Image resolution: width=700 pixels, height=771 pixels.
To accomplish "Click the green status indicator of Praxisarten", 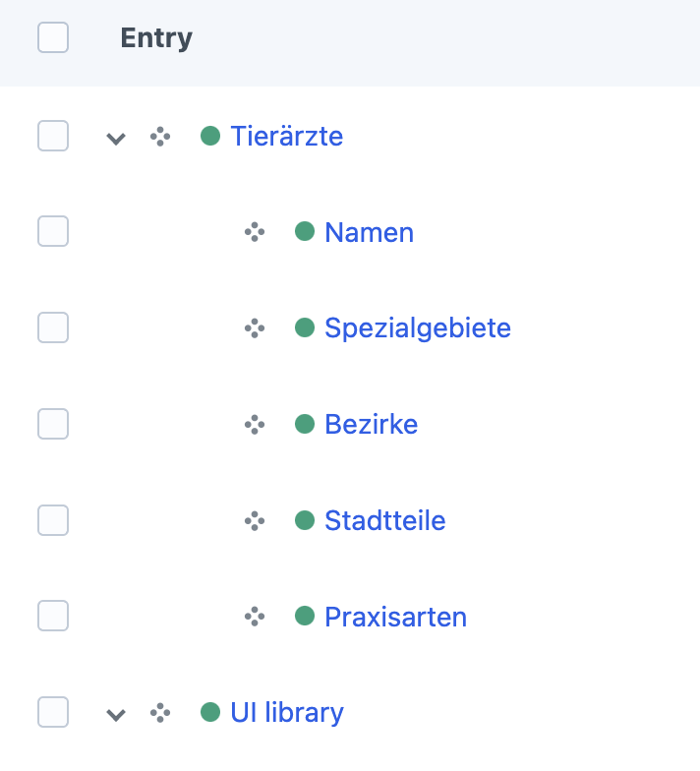I will click(x=305, y=616).
